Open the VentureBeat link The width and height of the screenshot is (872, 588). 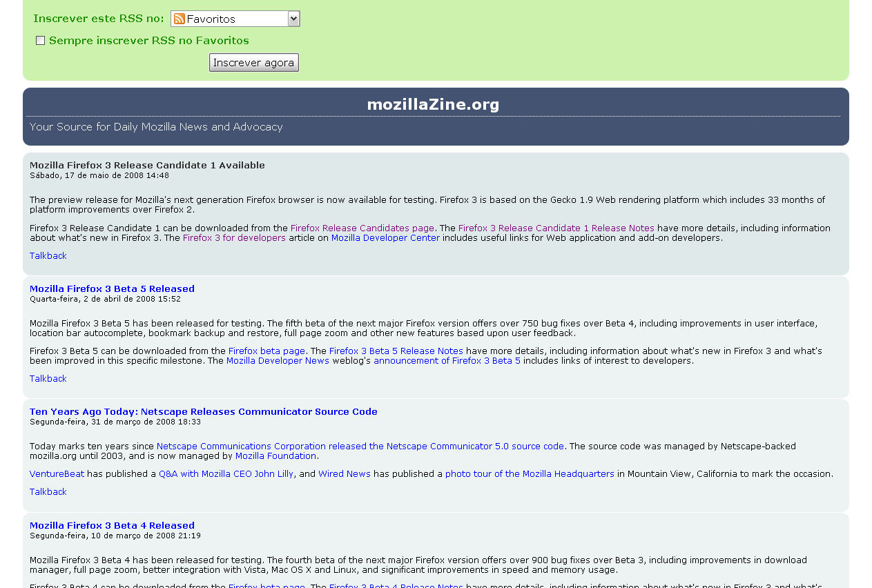coord(57,474)
